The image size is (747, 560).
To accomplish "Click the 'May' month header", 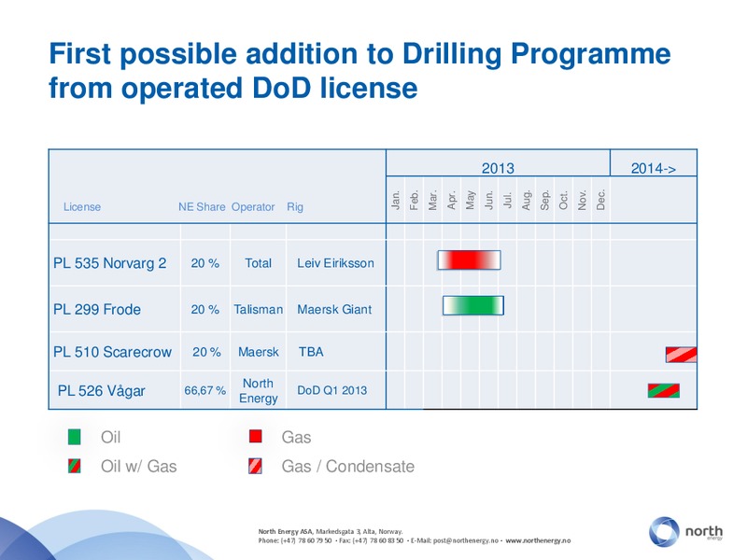I will pyautogui.click(x=471, y=200).
